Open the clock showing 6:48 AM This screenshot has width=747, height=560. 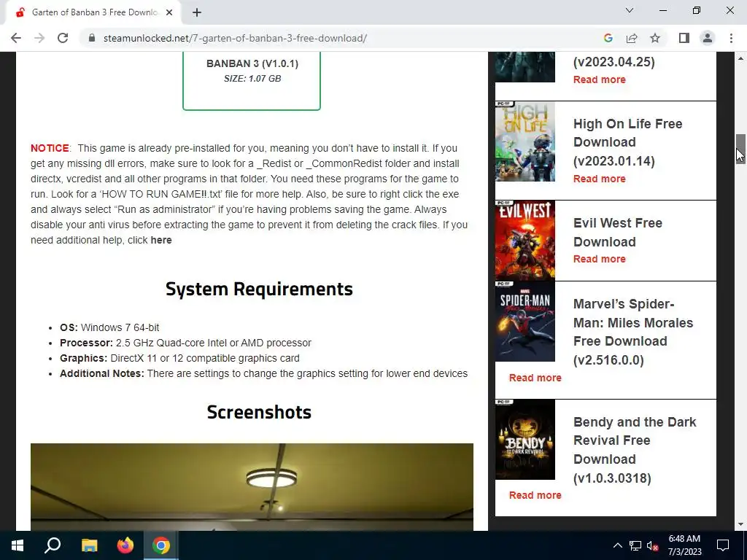coord(684,545)
